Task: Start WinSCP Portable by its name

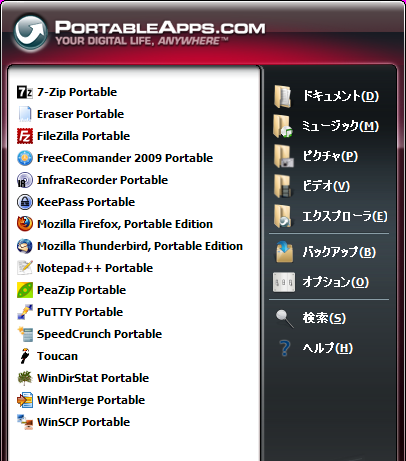Action: (x=83, y=422)
